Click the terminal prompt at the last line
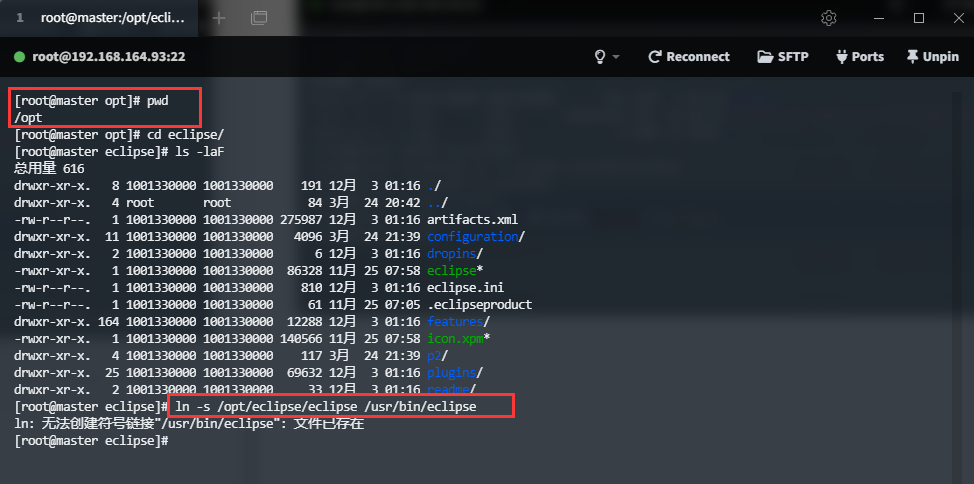 tap(91, 441)
